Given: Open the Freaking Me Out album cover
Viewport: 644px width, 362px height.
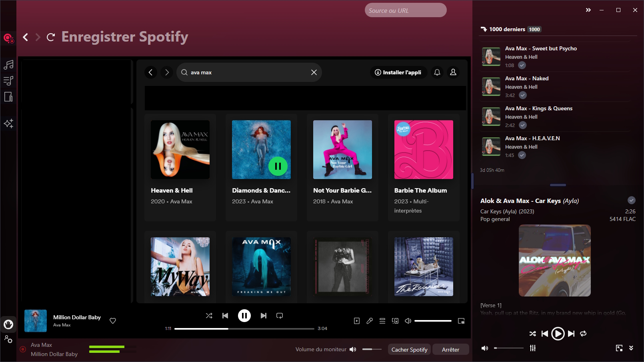Looking at the screenshot, I should [x=261, y=267].
